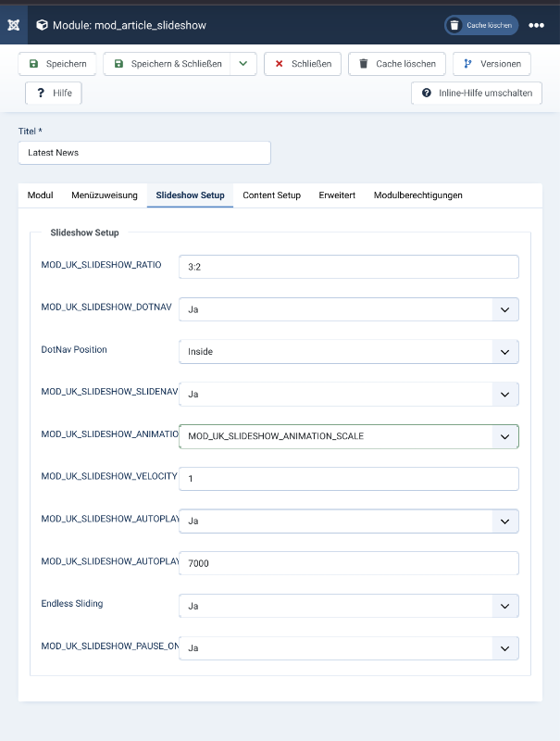The height and width of the screenshot is (741, 560).
Task: Click the module cube icon in header
Action: 42,25
